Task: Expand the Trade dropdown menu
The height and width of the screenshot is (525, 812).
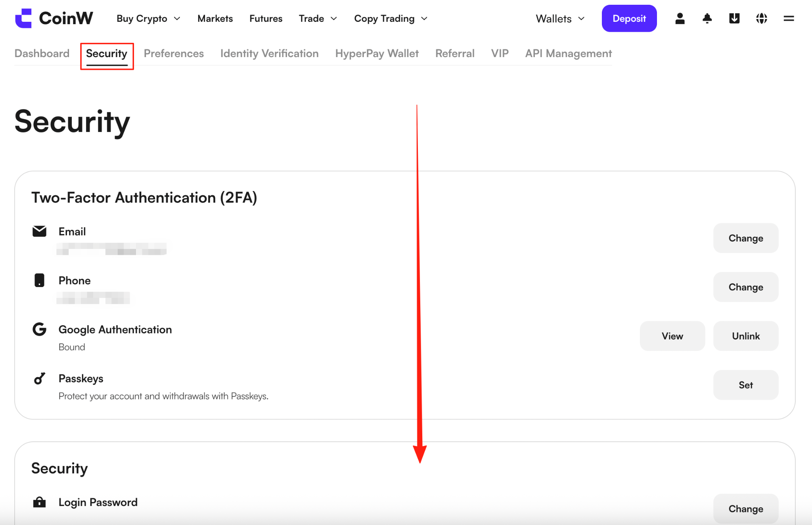Action: (x=318, y=18)
